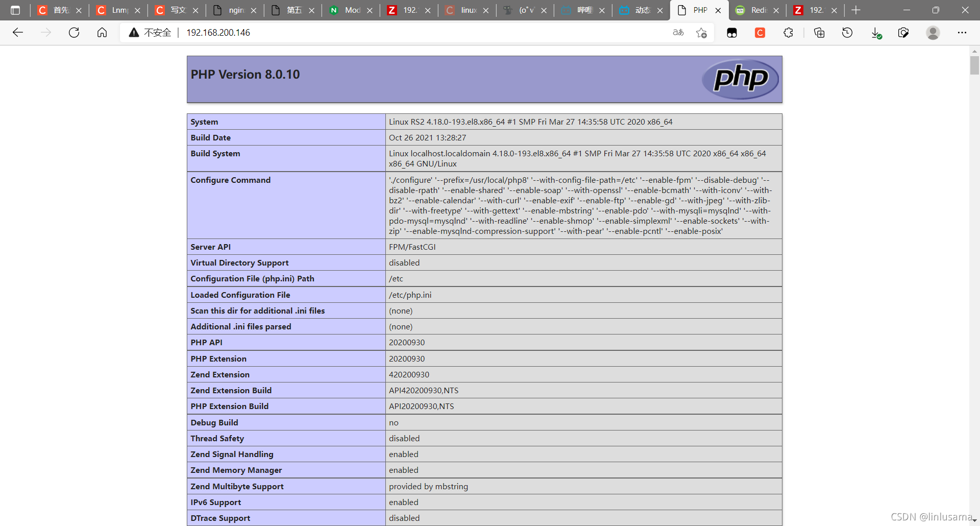Click the Zend Memory Manager label

(x=236, y=470)
